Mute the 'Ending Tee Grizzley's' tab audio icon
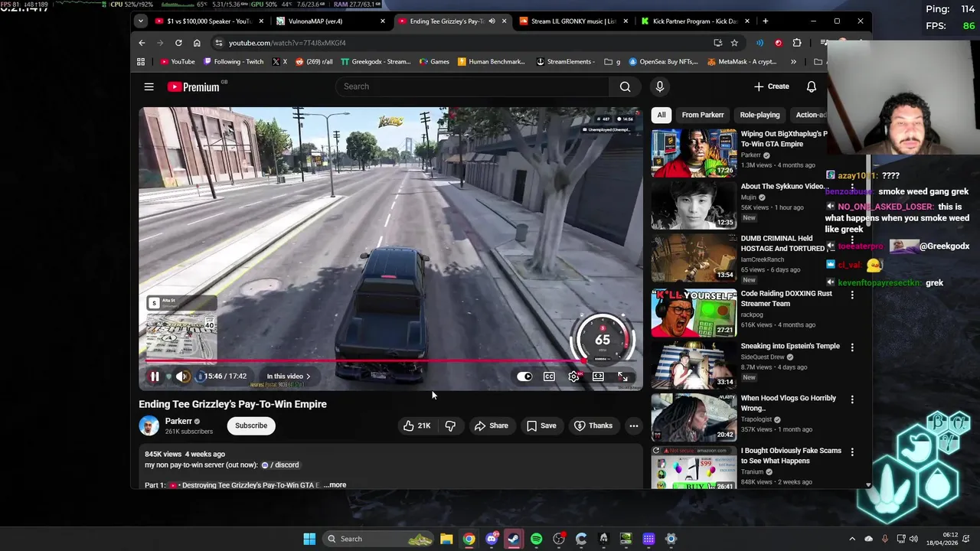The width and height of the screenshot is (980, 551). (492, 21)
